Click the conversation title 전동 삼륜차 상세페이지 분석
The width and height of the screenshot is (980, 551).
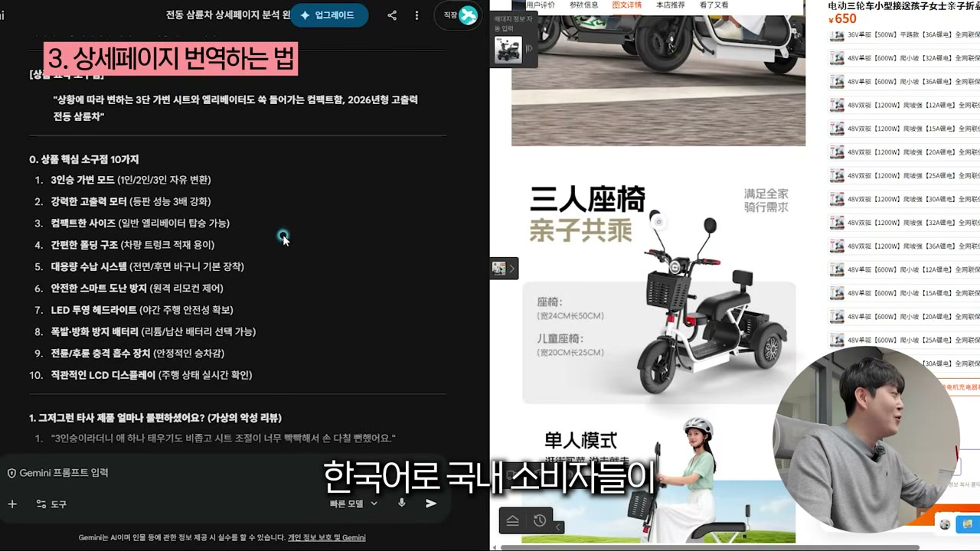[227, 15]
